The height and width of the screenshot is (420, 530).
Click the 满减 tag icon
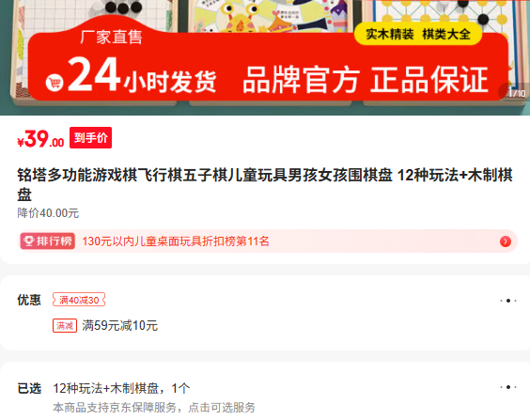[65, 326]
